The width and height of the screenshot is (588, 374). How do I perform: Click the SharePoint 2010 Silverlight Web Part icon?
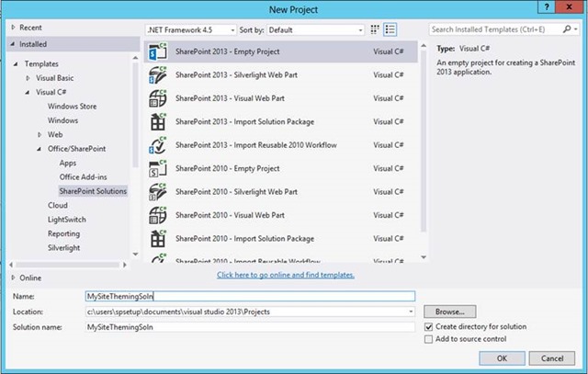[157, 192]
